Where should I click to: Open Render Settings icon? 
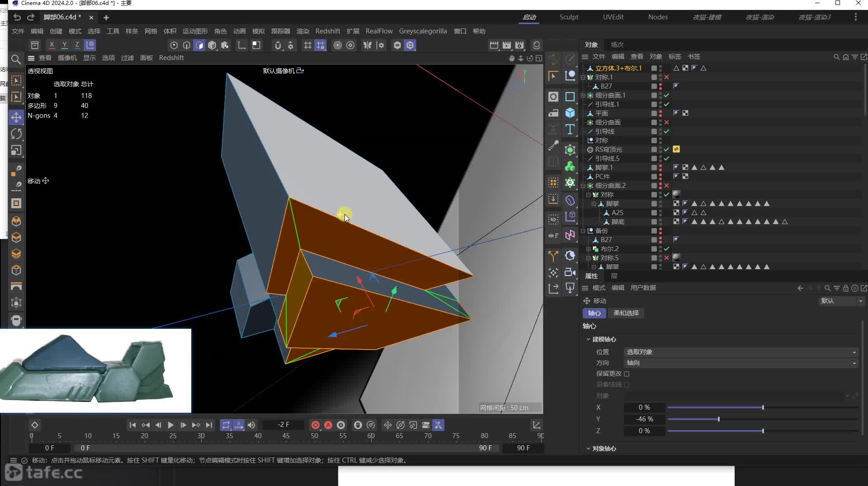[519, 45]
